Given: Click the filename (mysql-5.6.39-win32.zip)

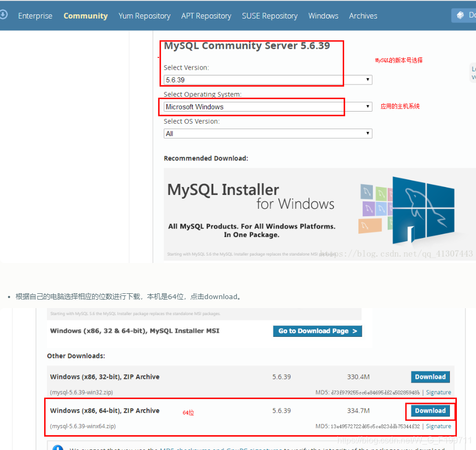Looking at the screenshot, I should pyautogui.click(x=81, y=393).
